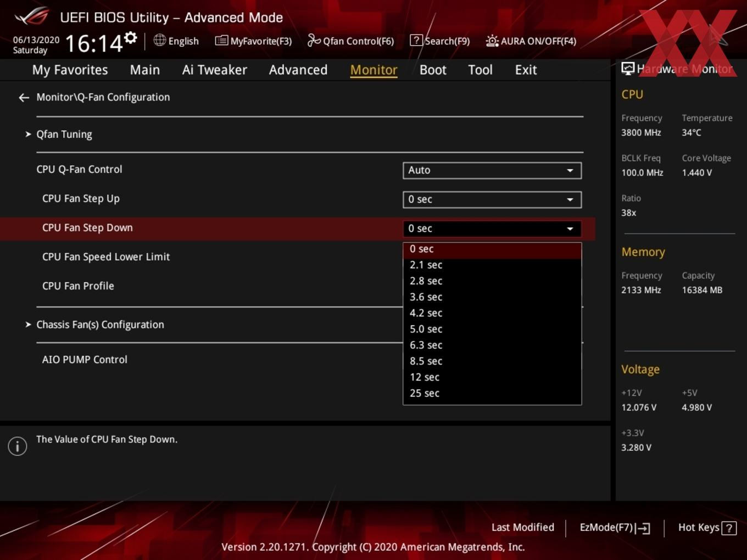This screenshot has width=747, height=560.
Task: Choose 8.5 sec option
Action: click(x=492, y=361)
